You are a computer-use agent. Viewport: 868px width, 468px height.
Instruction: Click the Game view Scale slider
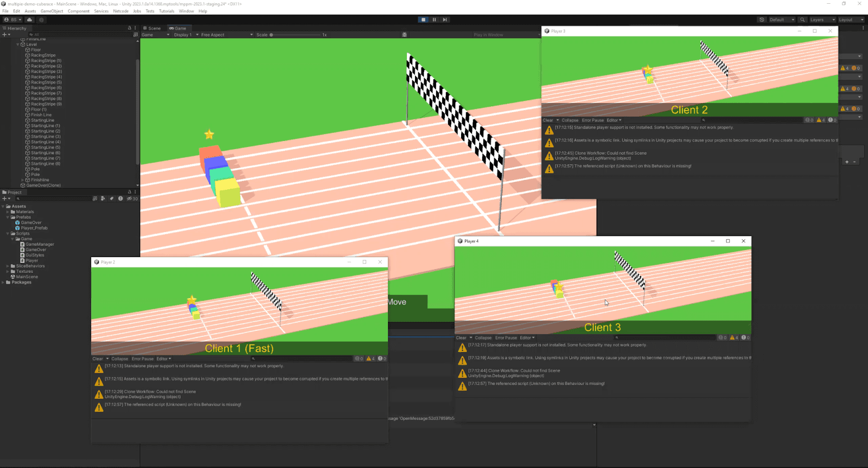(296, 35)
